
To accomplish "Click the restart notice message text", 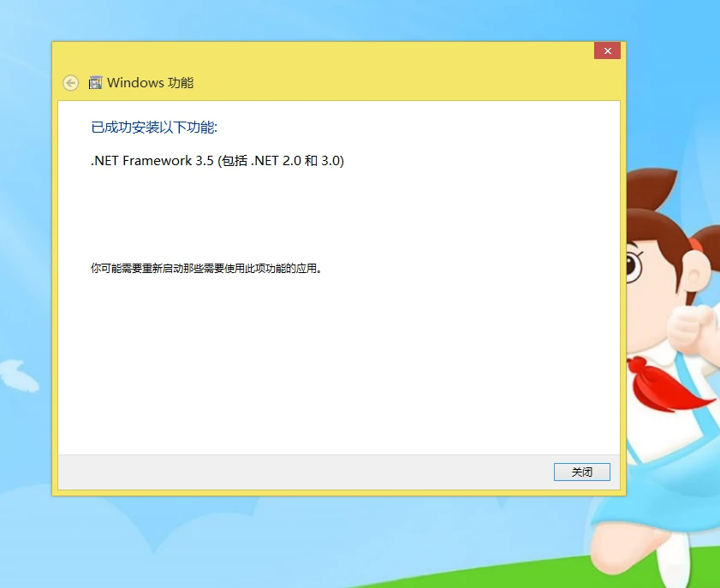I will [205, 268].
